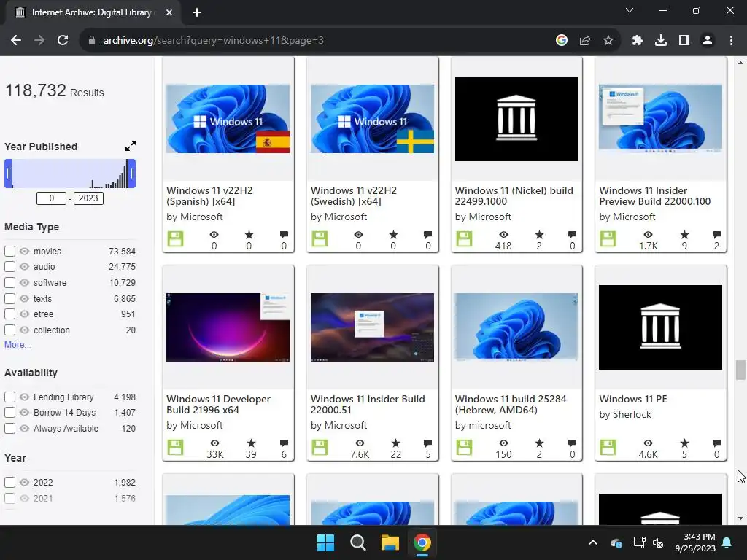Expand the Year Published histogram

point(131,146)
